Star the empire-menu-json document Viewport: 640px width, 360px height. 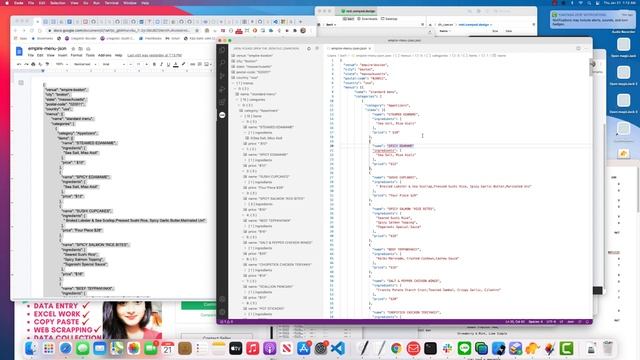tap(73, 49)
